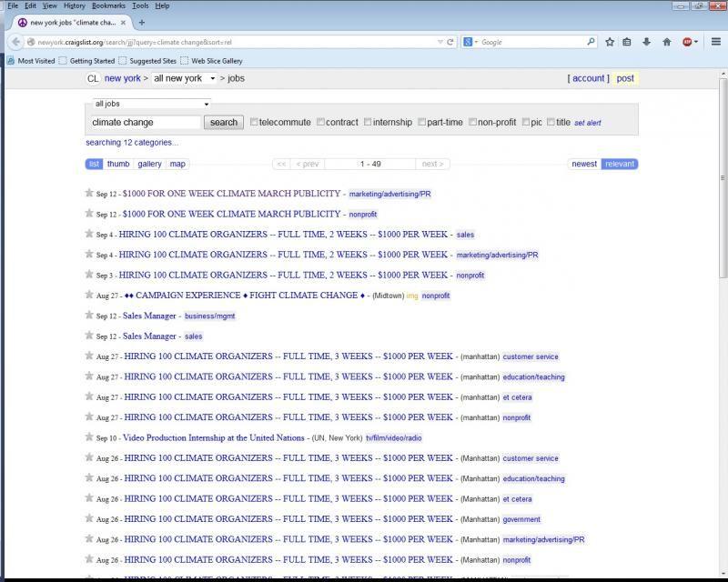Expand the 'all jobs' category dropdown
The height and width of the screenshot is (582, 728).
[152, 104]
